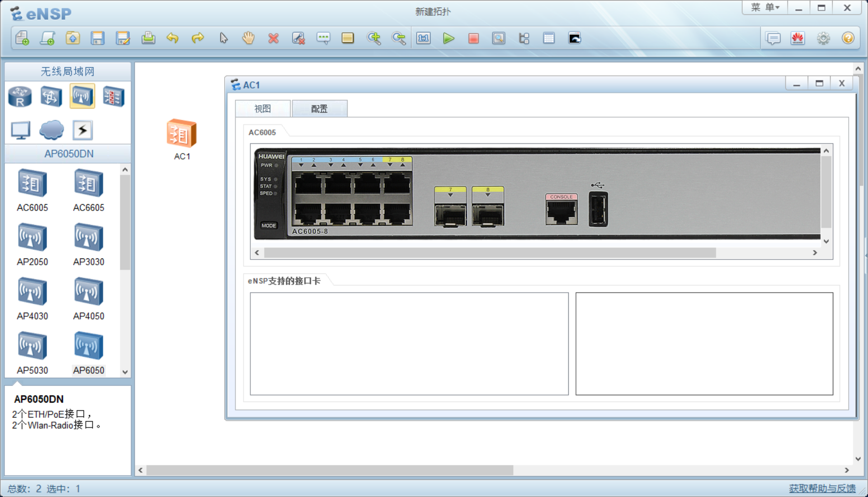Click canvas horizontal scrollbar right arrow
Viewport: 868px width, 497px height.
[847, 470]
